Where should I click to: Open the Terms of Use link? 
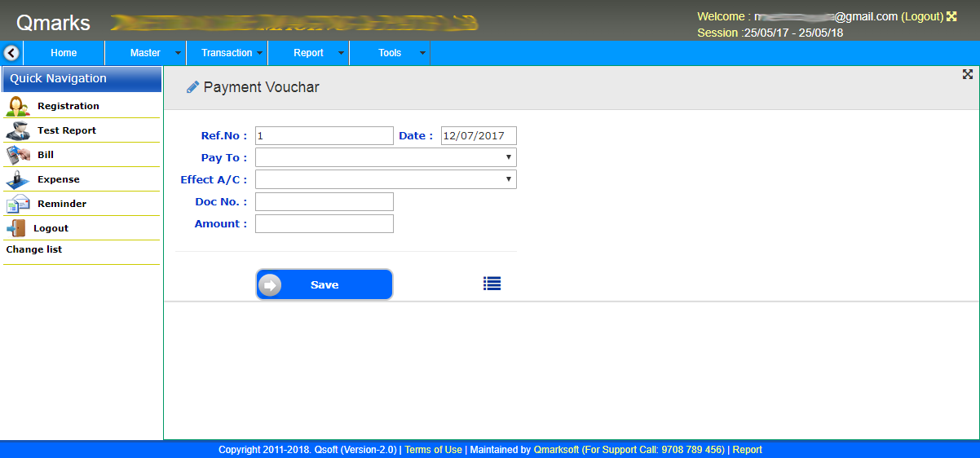click(433, 450)
